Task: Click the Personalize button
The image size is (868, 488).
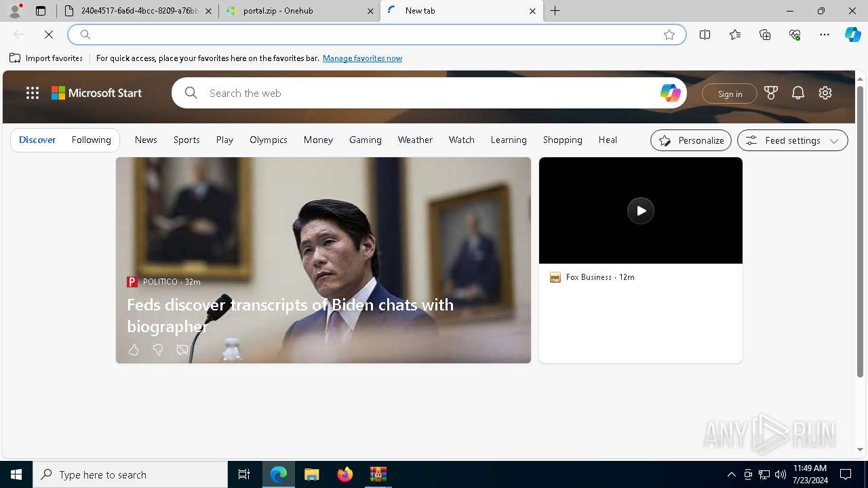Action: click(x=691, y=140)
